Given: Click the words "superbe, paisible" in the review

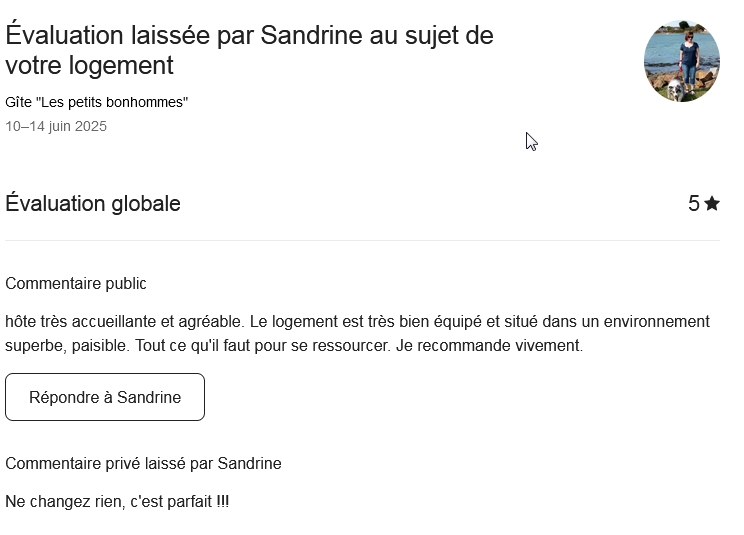Looking at the screenshot, I should [x=65, y=346].
